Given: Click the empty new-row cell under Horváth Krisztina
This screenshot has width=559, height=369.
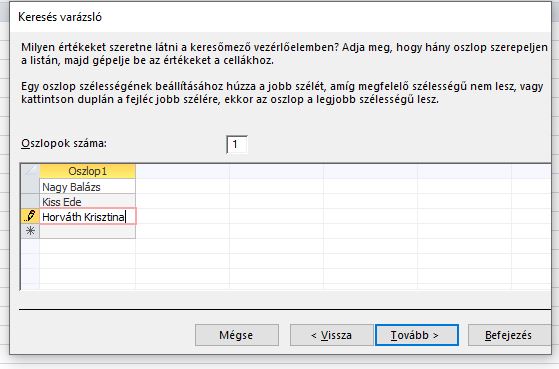Looking at the screenshot, I should tap(87, 231).
